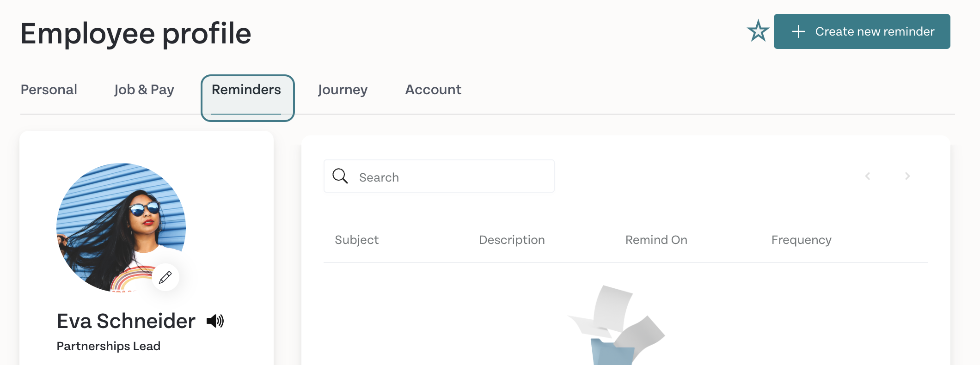Play name pronunciation speaker icon
This screenshot has width=980, height=365.
(215, 321)
